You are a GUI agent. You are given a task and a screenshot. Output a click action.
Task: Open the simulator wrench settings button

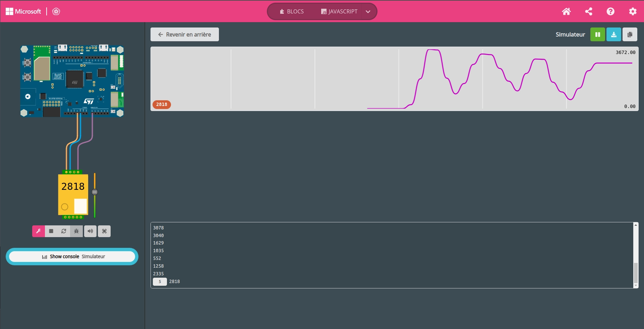tap(39, 231)
